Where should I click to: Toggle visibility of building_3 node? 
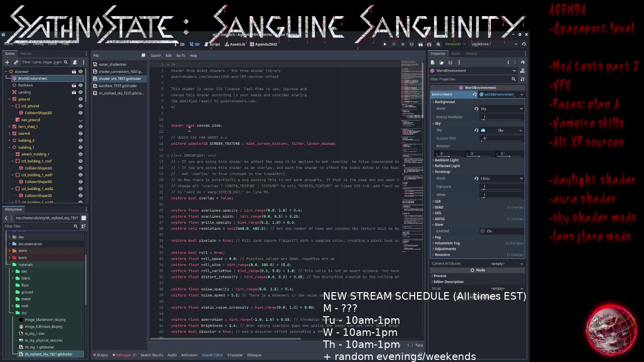point(80,140)
